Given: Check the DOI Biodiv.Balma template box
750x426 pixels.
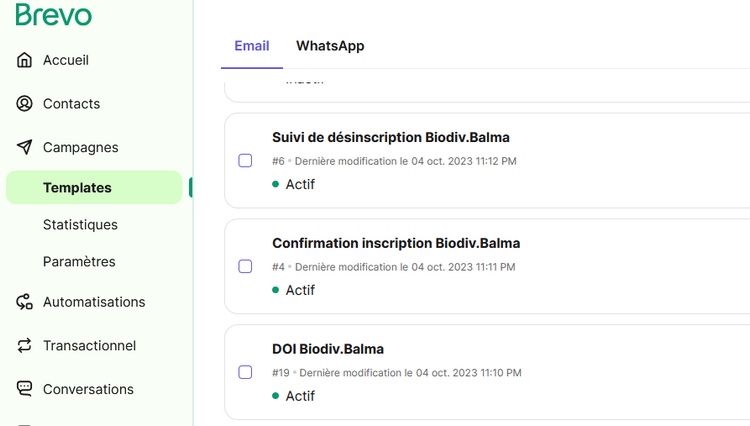Looking at the screenshot, I should (x=245, y=372).
